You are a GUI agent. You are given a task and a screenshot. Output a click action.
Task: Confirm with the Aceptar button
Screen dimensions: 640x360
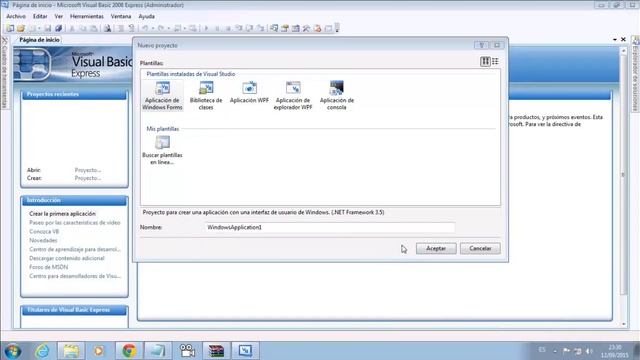436,248
